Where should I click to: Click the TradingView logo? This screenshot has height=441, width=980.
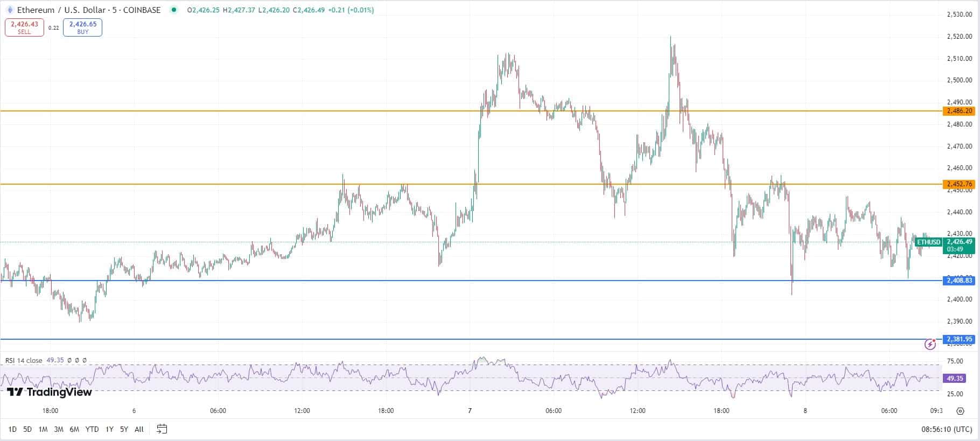tap(50, 392)
